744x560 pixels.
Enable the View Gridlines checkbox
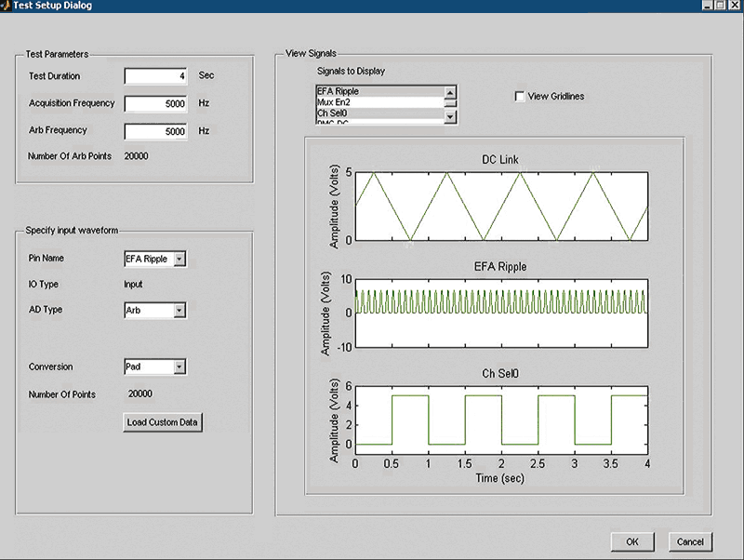(520, 96)
